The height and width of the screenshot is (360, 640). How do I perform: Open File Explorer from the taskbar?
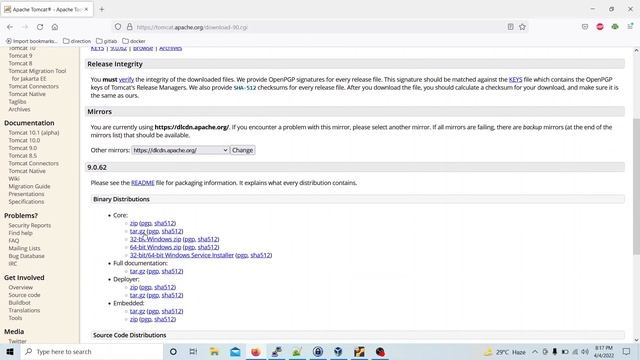click(214, 351)
